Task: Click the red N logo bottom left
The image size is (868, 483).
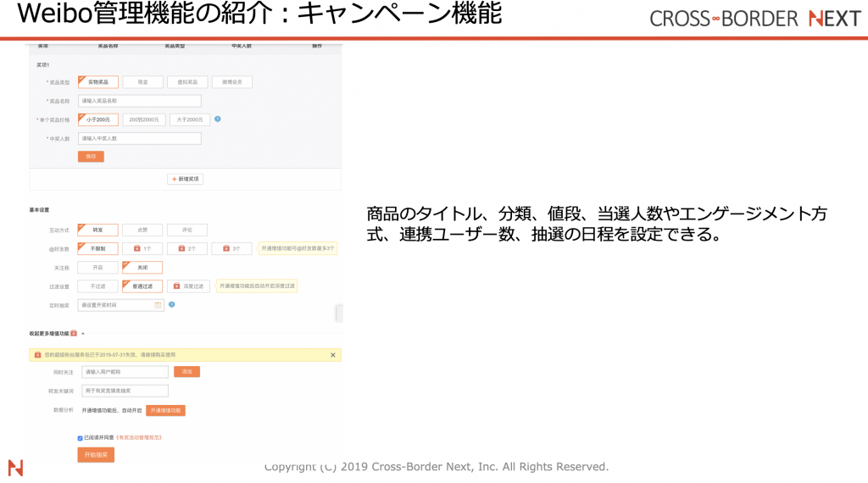Action: click(x=15, y=468)
